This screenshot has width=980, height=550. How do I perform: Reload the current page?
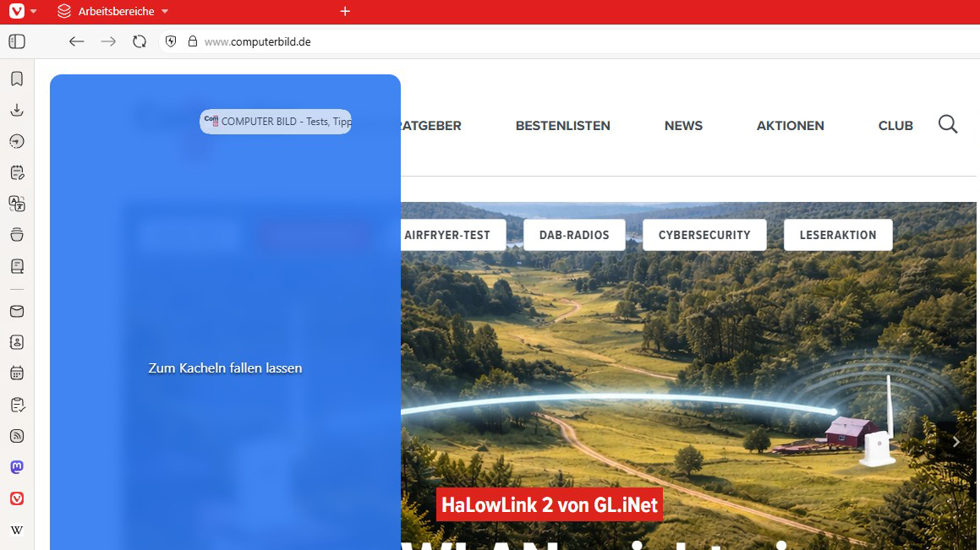(x=140, y=41)
